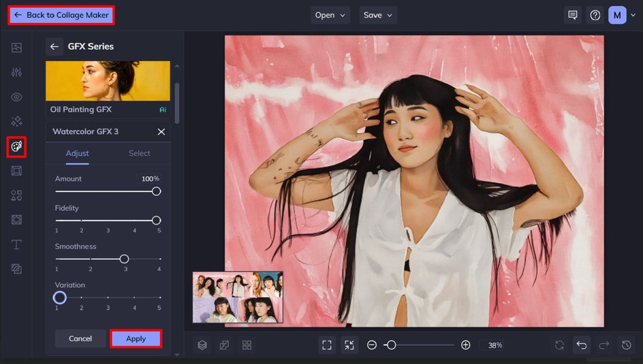Click the GFX Series heading
643x364 pixels.
[91, 47]
